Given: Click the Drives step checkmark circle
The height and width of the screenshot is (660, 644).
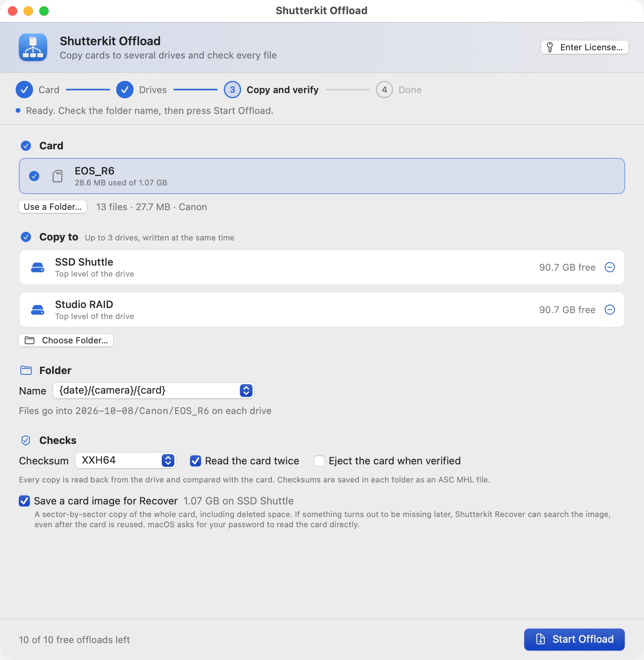Looking at the screenshot, I should (x=125, y=90).
